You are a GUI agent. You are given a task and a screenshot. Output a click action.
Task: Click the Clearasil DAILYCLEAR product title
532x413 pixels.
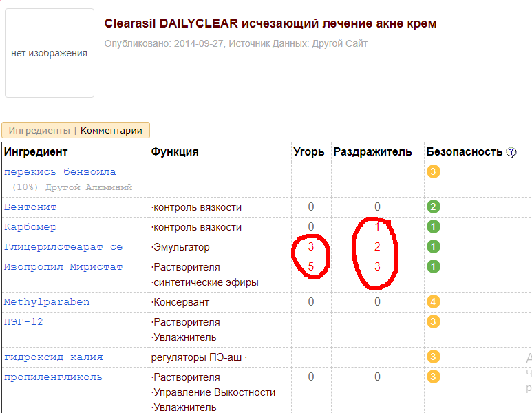pyautogui.click(x=270, y=23)
